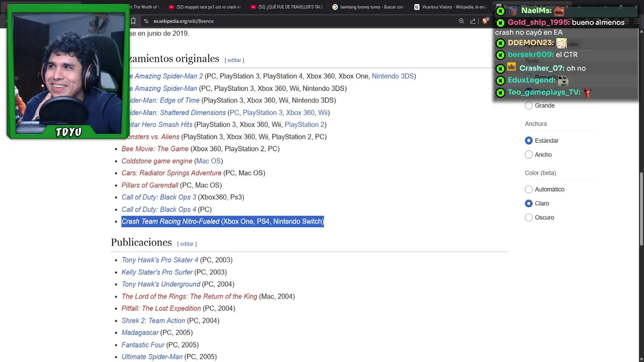Click the zoom magnifier icon in address bar
644x362 pixels.
pos(461,21)
